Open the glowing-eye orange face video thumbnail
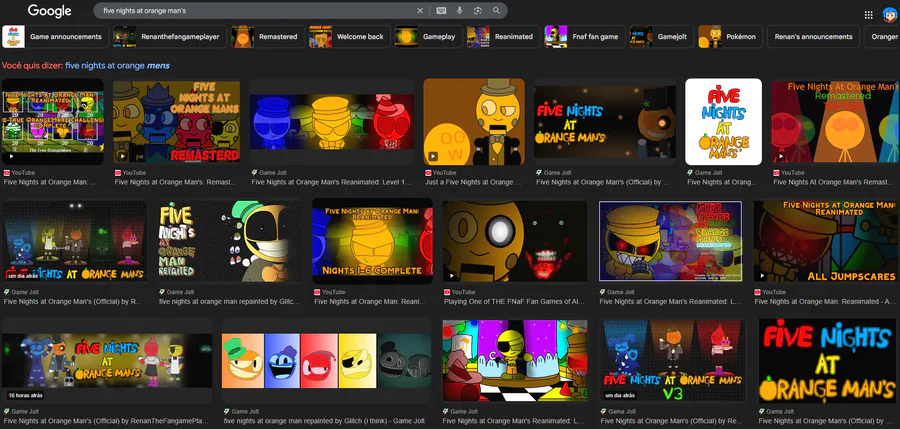900x429 pixels. pos(514,241)
